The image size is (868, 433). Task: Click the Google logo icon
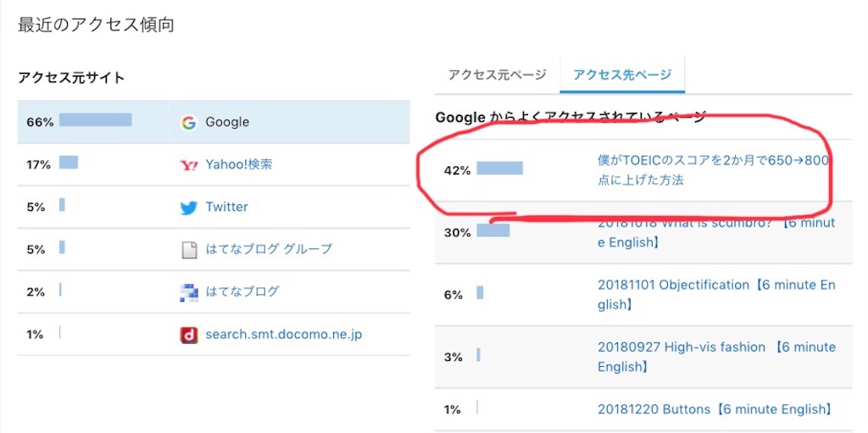tap(189, 122)
